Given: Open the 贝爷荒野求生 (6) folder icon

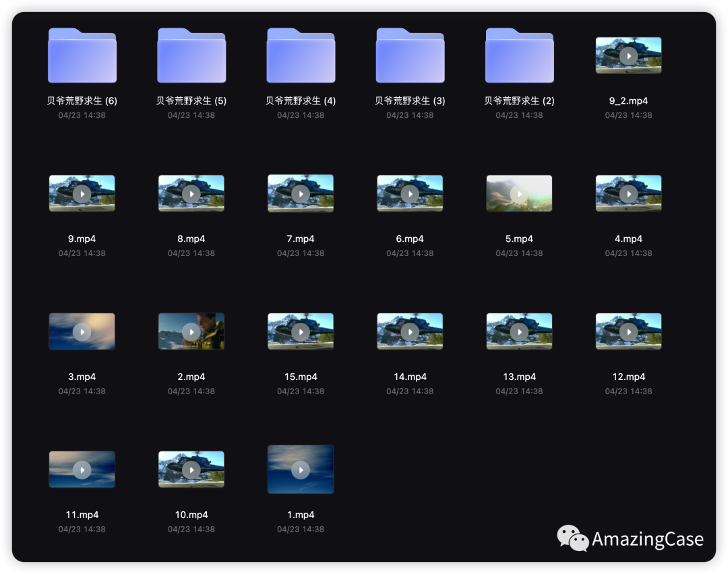Looking at the screenshot, I should point(82,55).
